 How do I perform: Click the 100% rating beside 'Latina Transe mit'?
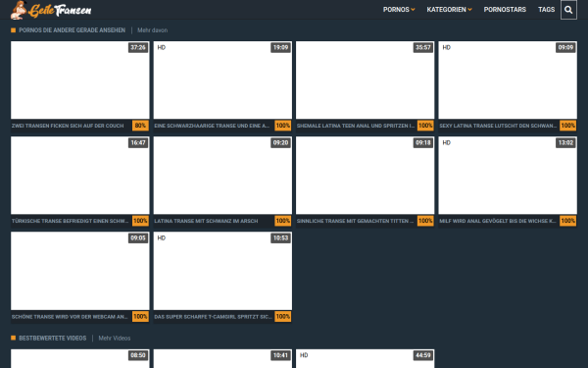pos(283,221)
